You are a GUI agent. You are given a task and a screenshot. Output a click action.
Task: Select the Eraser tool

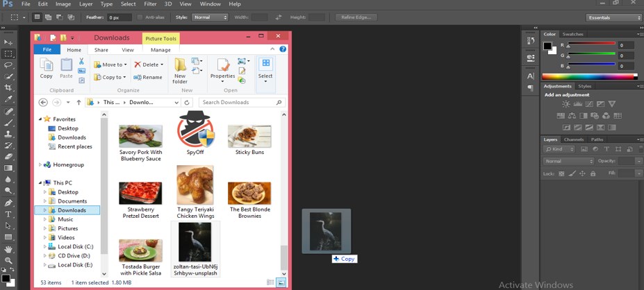pos(8,157)
